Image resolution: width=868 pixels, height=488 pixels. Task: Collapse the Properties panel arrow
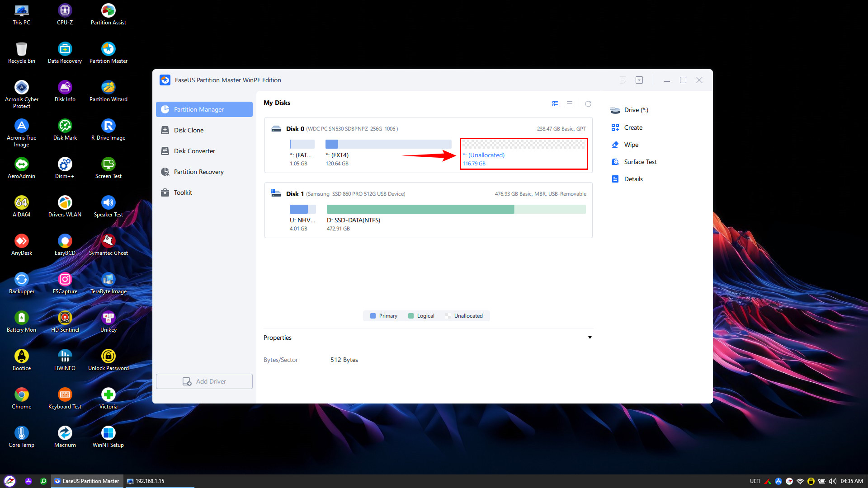coord(590,338)
